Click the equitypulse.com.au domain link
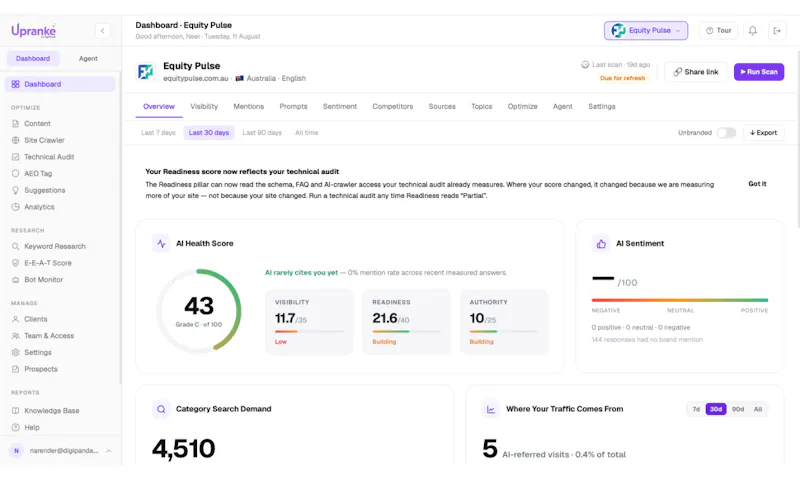 (x=196, y=79)
